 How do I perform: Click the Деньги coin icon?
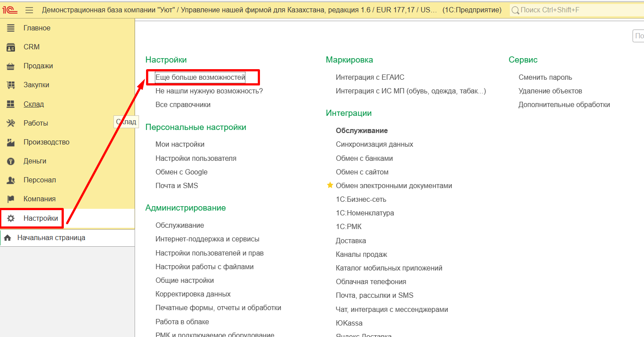coord(11,161)
